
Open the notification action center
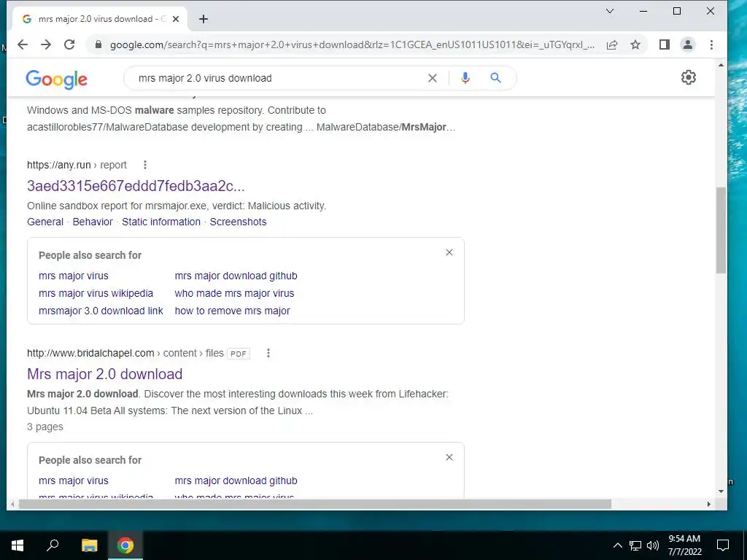click(723, 545)
